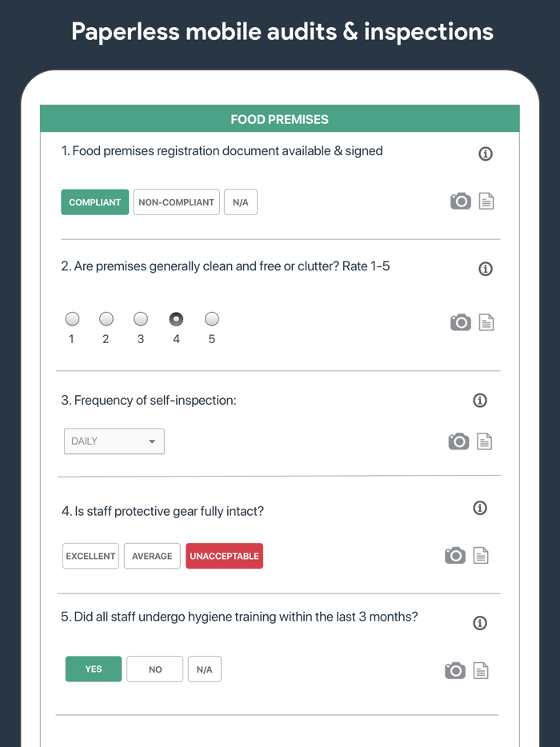Select rating 1 radio button
The height and width of the screenshot is (747, 560).
[72, 319]
